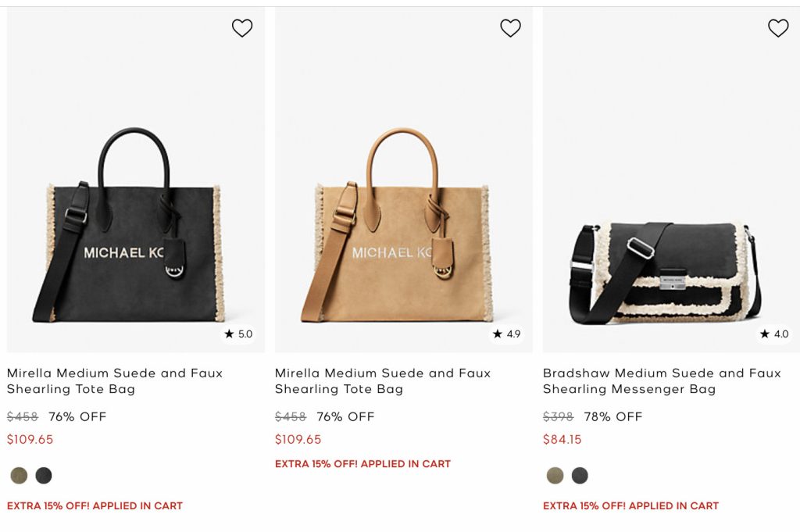This screenshot has height=532, width=800.
Task: Click $109.65 price under tan Mirella tote
Action: (298, 439)
